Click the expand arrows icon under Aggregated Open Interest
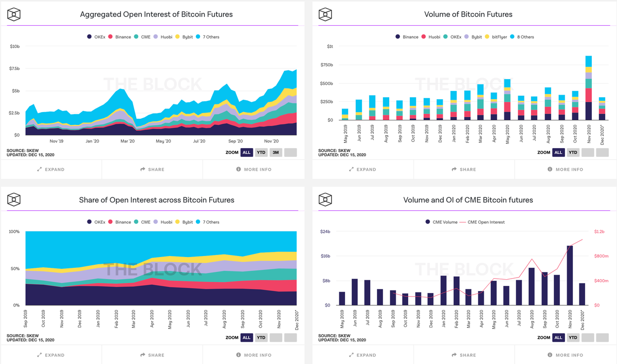 click(x=39, y=169)
